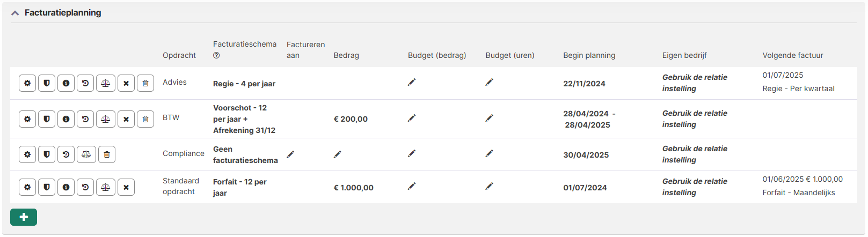Screen dimensions: 868x237
Task: Click the question mark help icon by Facturatieschema
Action: 216,55
